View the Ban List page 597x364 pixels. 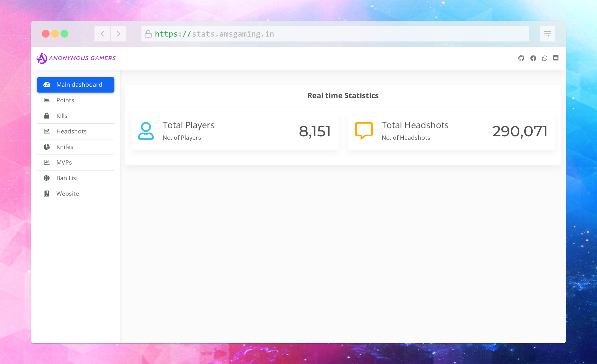coord(67,178)
